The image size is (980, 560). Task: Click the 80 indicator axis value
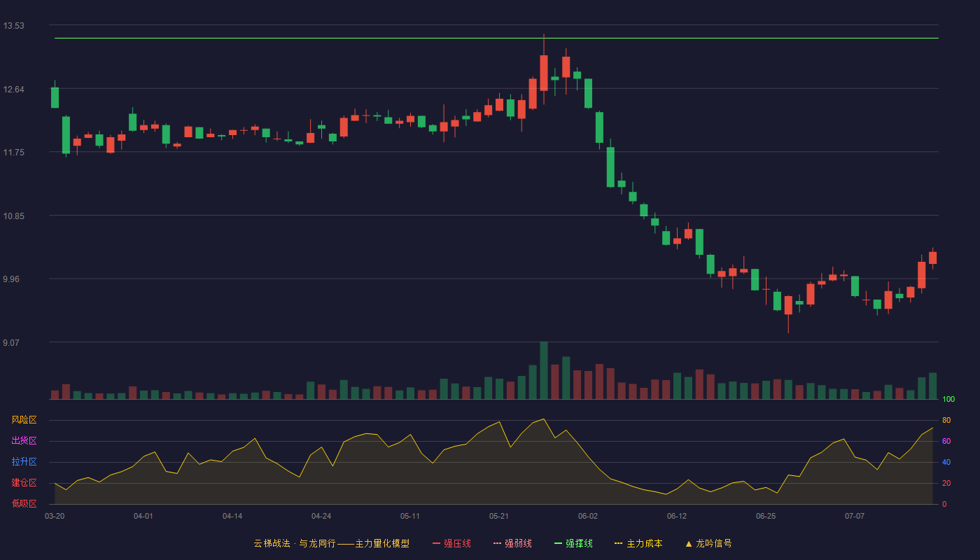click(x=946, y=421)
